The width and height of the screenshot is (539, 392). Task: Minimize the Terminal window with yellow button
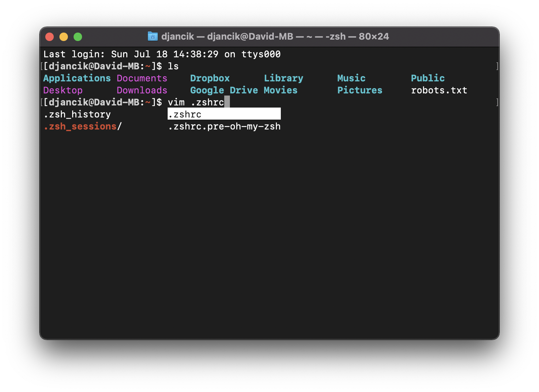click(x=64, y=37)
